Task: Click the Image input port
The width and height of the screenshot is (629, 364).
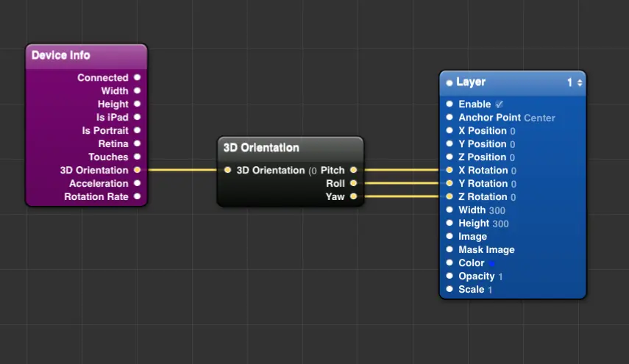Action: [449, 236]
